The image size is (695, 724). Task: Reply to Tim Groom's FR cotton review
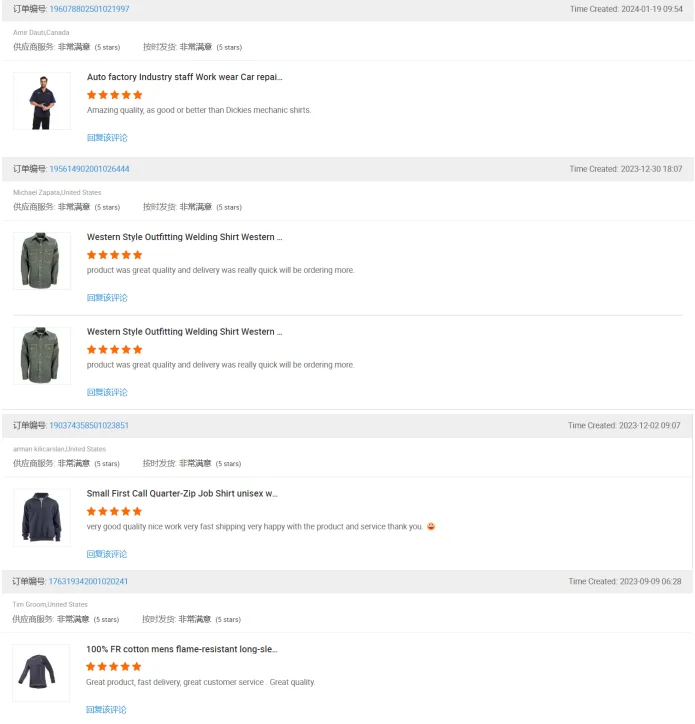pyautogui.click(x=107, y=710)
